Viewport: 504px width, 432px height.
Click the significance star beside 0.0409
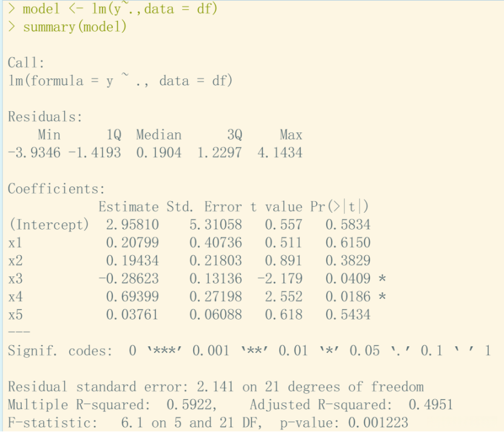[382, 278]
